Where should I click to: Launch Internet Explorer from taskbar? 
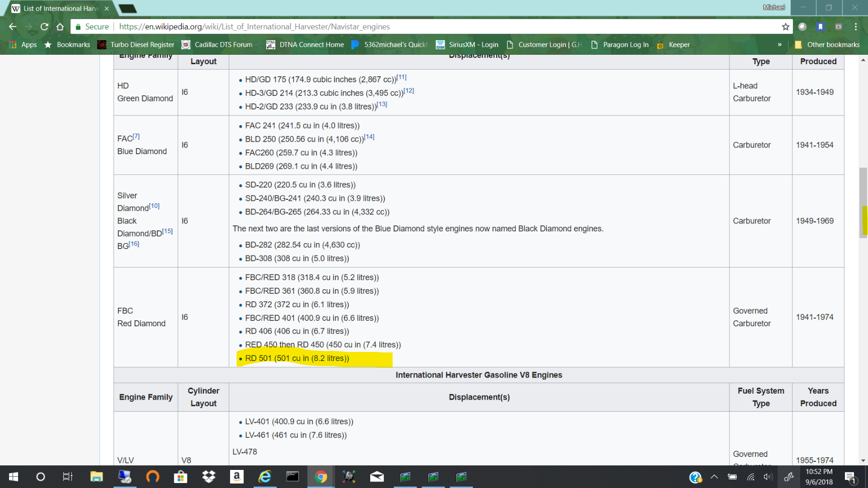pyautogui.click(x=265, y=477)
